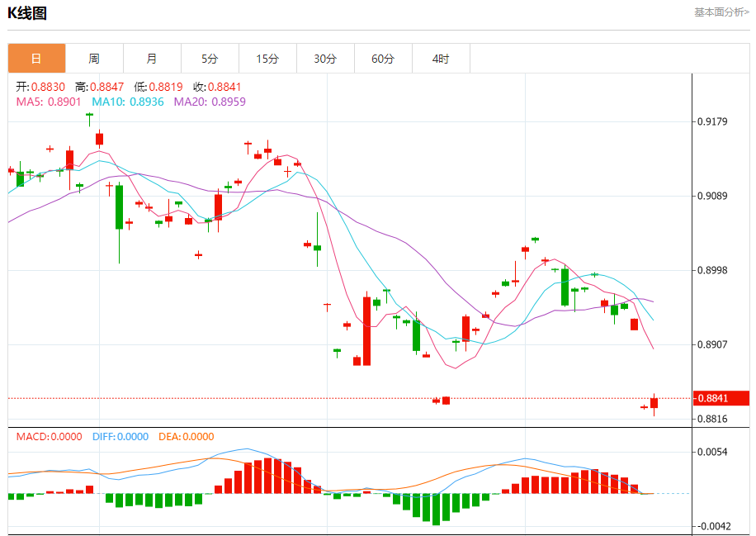
Task: Open the 基本面分析> link
Action: pos(721,12)
